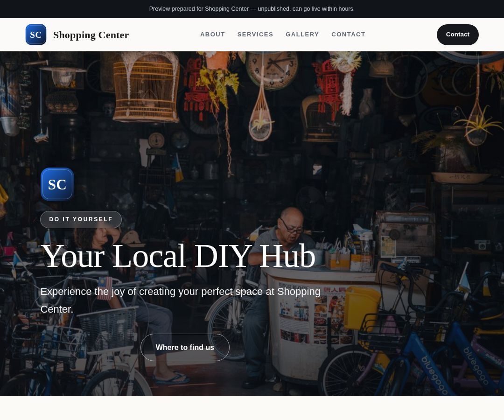The width and height of the screenshot is (504, 420).
Task: Click the hanging clock in hero photo
Action: tap(272, 69)
